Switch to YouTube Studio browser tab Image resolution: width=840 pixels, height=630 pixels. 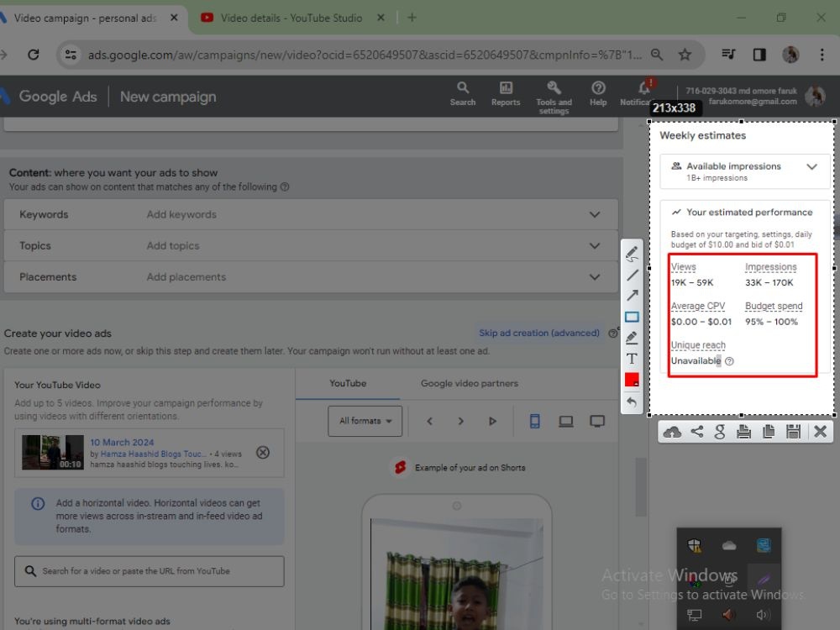(291, 18)
